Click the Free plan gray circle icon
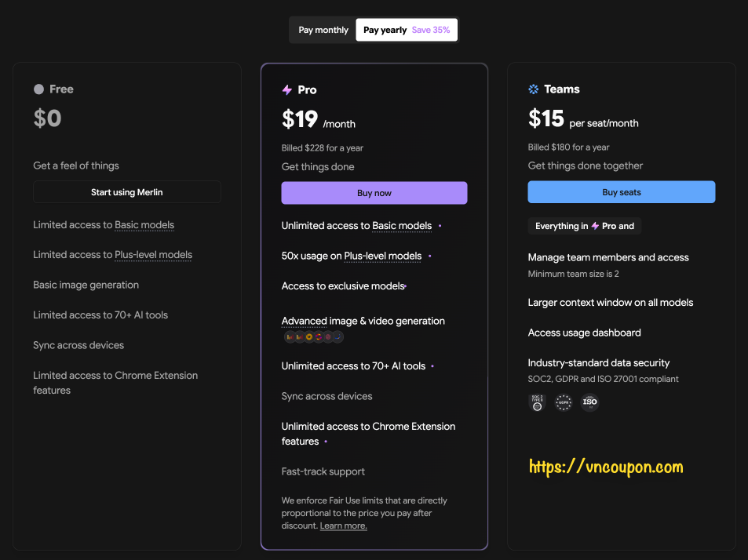This screenshot has width=748, height=560. click(x=38, y=89)
